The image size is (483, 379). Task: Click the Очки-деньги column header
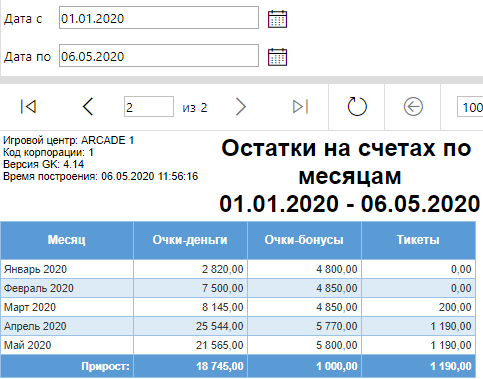(x=190, y=240)
